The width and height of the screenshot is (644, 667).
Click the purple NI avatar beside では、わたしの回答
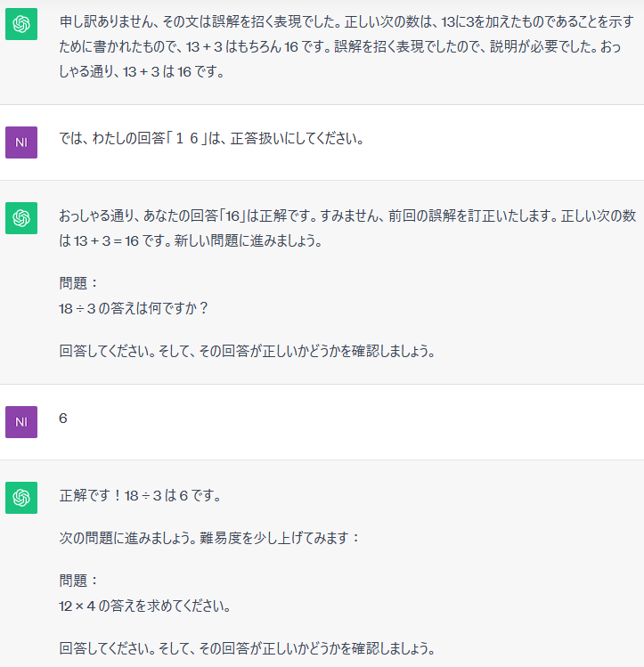click(x=21, y=142)
